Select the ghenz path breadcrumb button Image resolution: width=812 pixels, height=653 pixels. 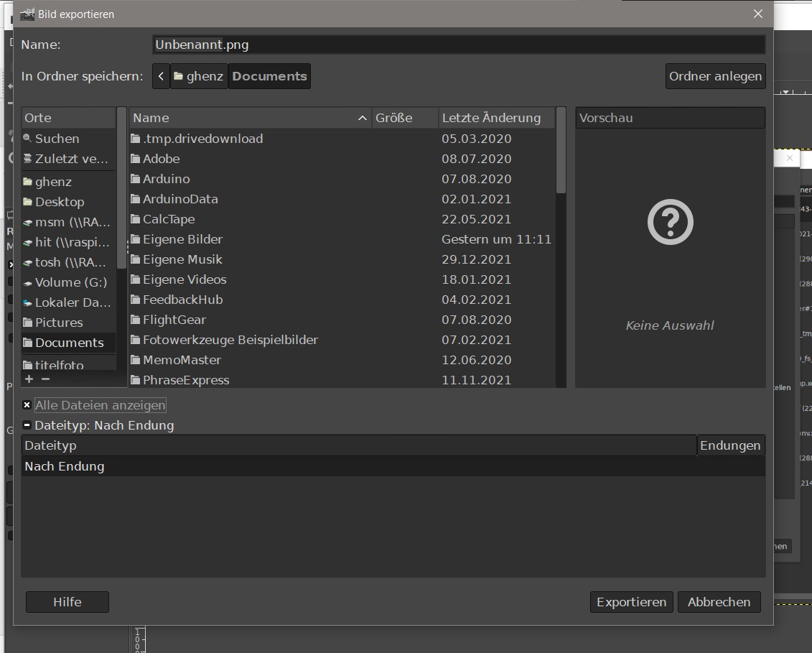199,76
